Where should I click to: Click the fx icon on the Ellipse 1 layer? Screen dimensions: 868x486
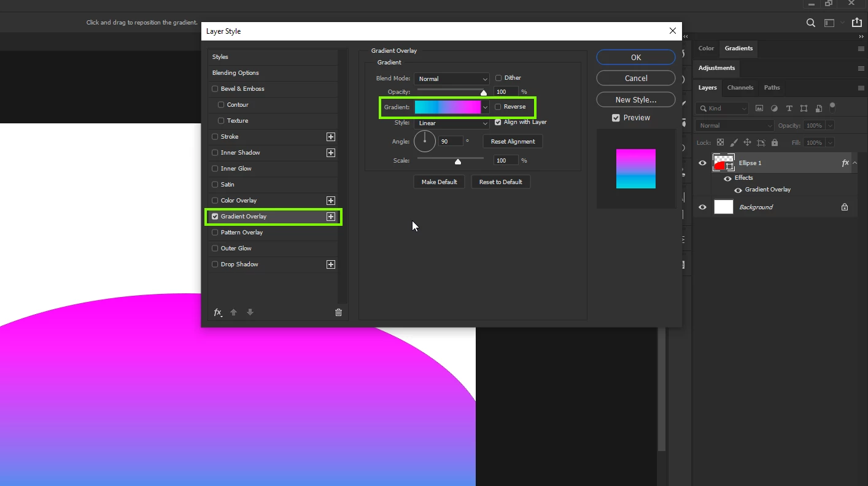click(845, 163)
